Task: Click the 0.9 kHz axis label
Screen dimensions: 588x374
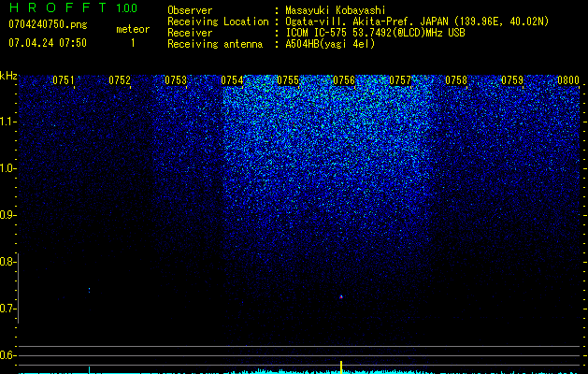Action: pyautogui.click(x=7, y=215)
